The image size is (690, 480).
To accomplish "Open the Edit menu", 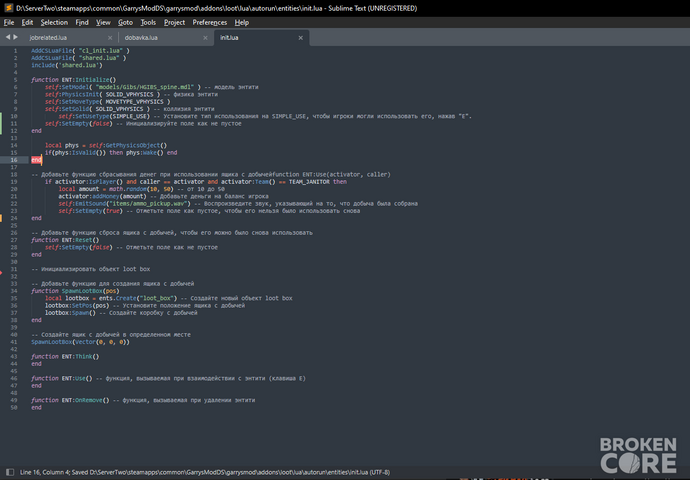I will point(27,22).
